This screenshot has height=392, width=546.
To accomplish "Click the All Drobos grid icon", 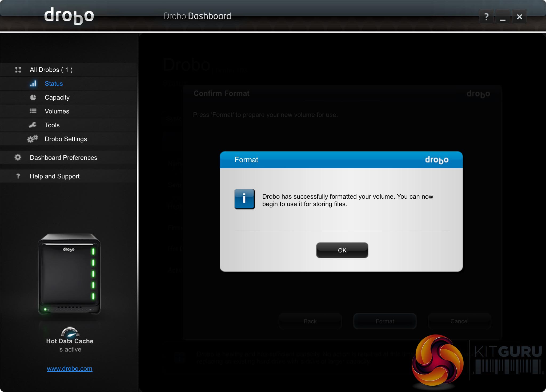I will [18, 70].
